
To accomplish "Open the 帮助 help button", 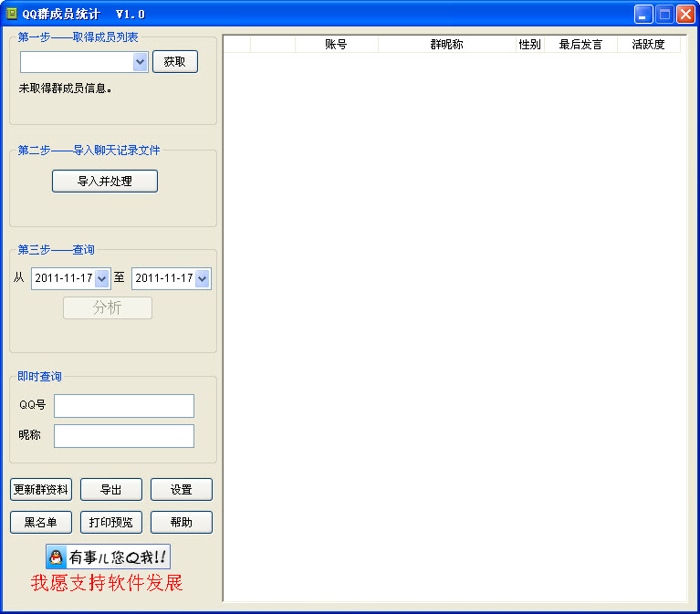I will (182, 522).
